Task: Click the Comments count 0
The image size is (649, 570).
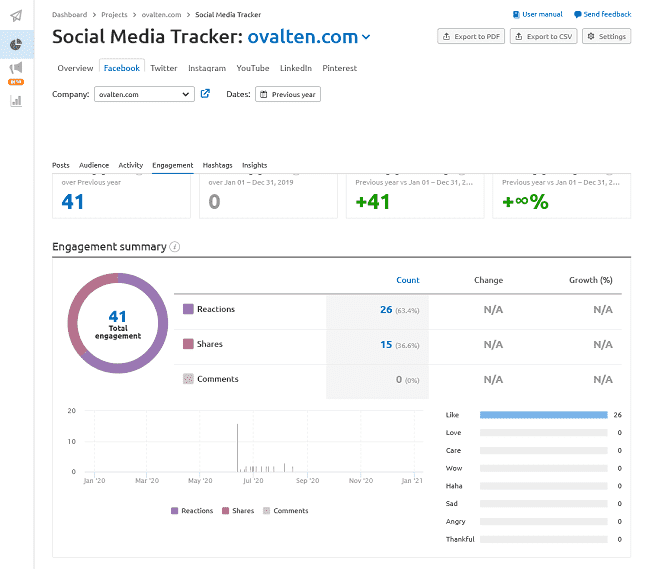Action: (399, 380)
